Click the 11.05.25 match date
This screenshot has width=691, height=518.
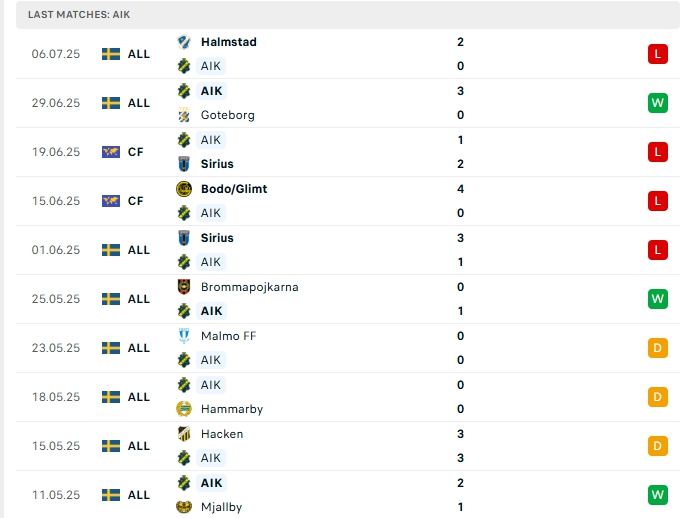click(55, 495)
